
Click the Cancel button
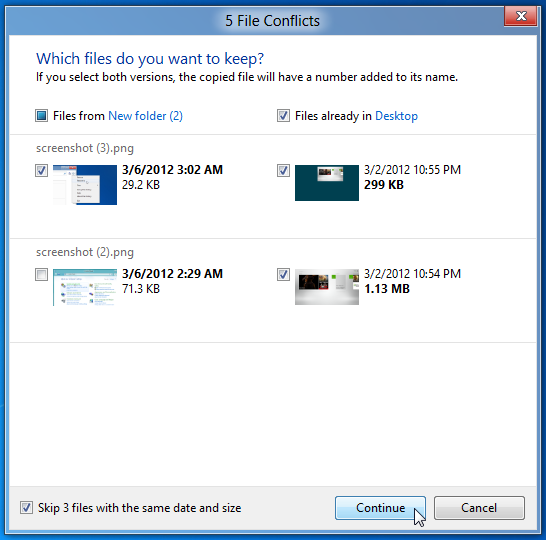pyautogui.click(x=479, y=508)
